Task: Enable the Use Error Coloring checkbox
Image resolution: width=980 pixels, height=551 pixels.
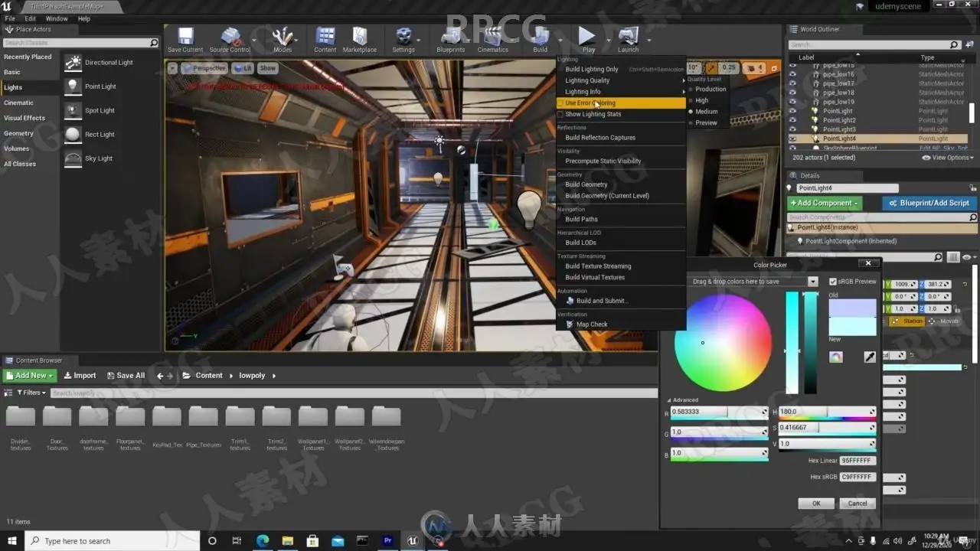Action: pyautogui.click(x=560, y=103)
